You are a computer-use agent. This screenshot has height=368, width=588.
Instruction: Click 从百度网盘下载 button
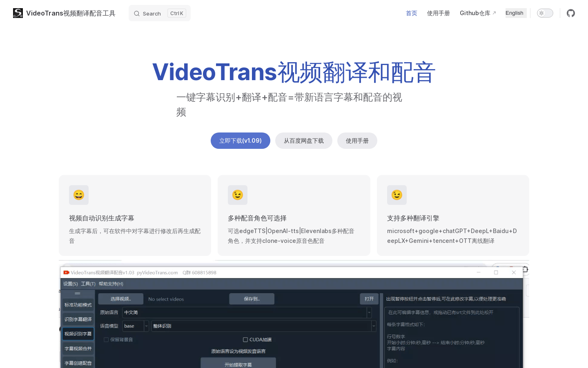tap(303, 141)
